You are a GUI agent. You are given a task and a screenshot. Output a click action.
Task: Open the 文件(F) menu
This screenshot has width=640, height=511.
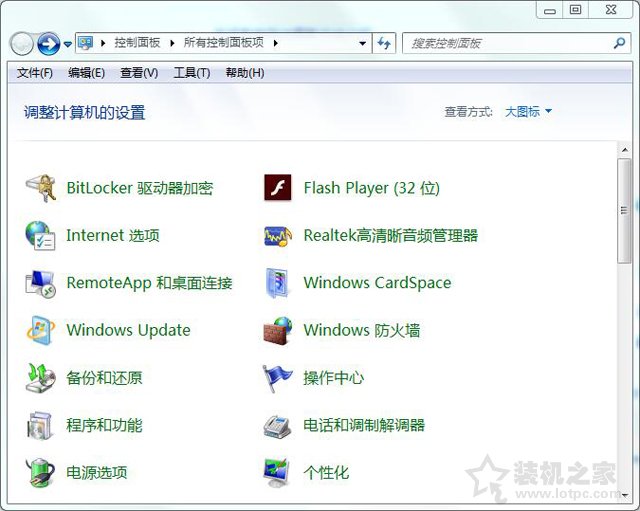(35, 73)
